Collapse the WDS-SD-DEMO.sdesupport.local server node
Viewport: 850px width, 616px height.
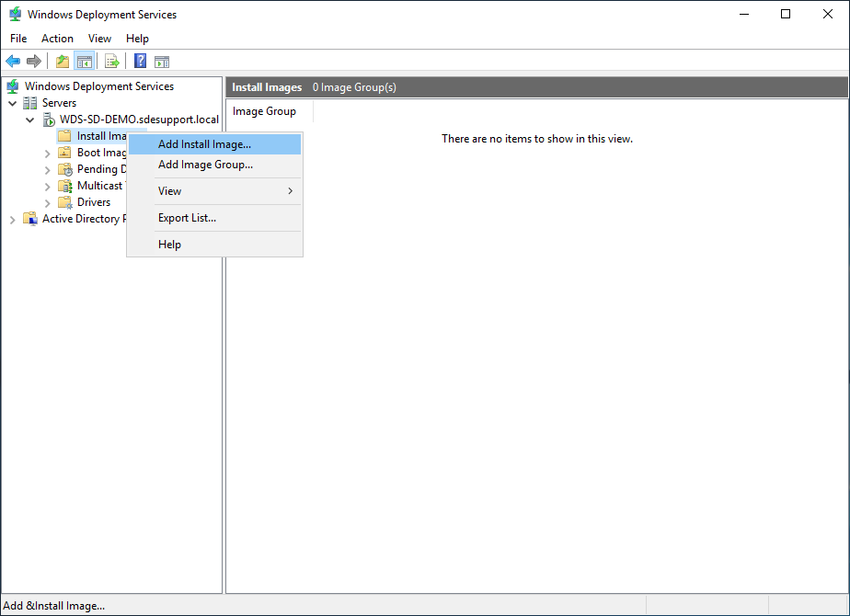coord(30,120)
